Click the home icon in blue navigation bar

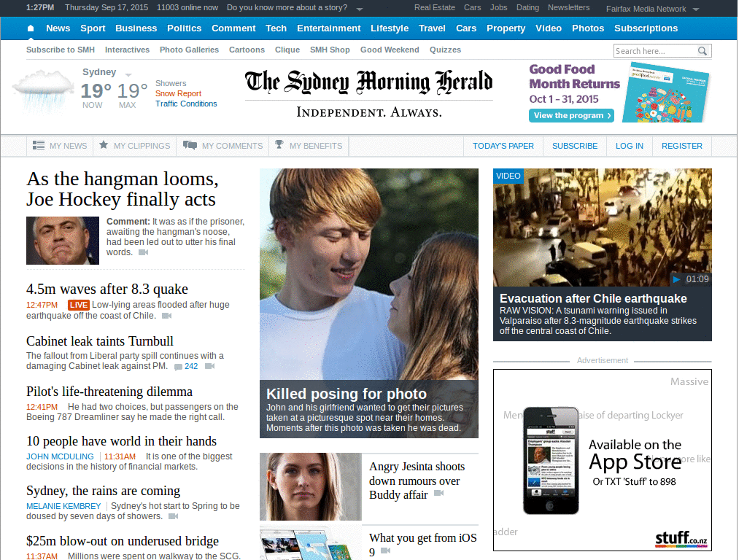(x=31, y=28)
